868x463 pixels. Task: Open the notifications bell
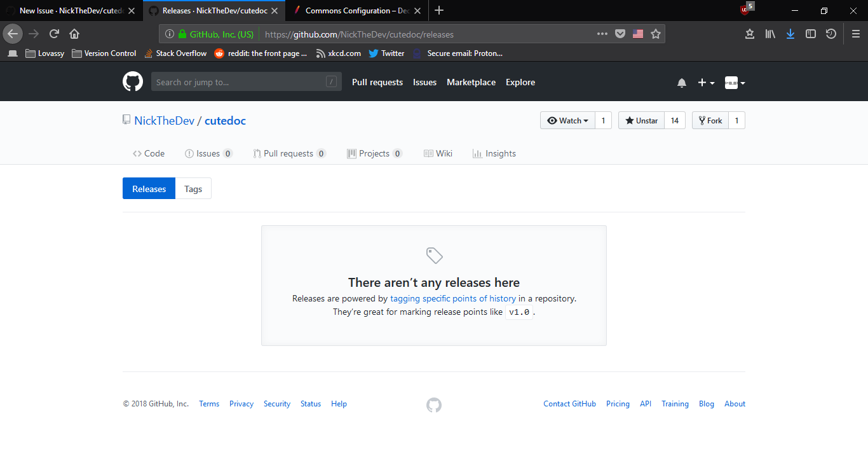[682, 83]
